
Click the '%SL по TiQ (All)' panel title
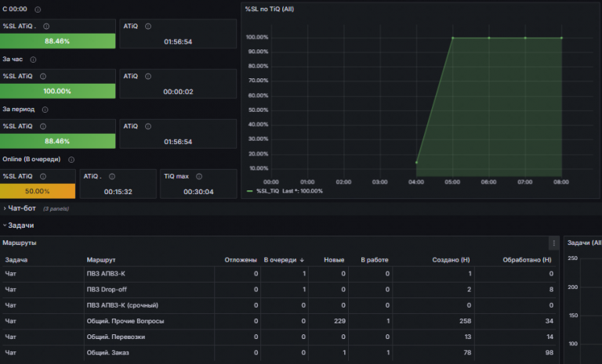270,9
